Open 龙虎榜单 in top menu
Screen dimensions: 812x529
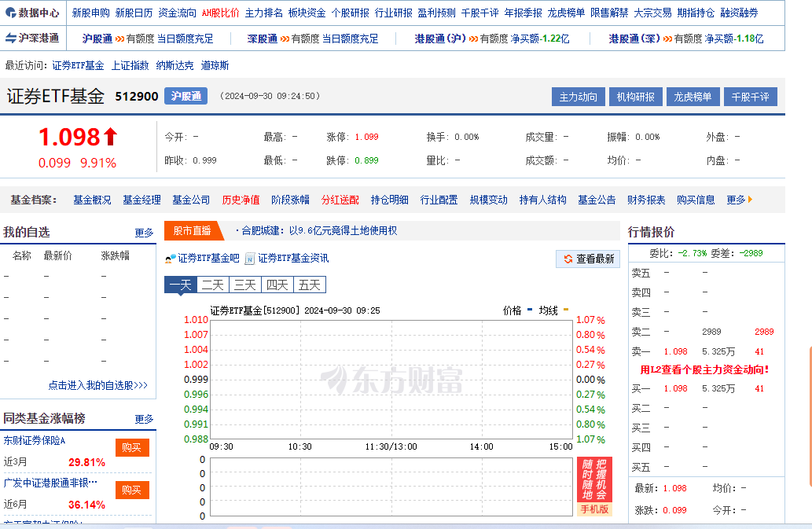pyautogui.click(x=566, y=13)
